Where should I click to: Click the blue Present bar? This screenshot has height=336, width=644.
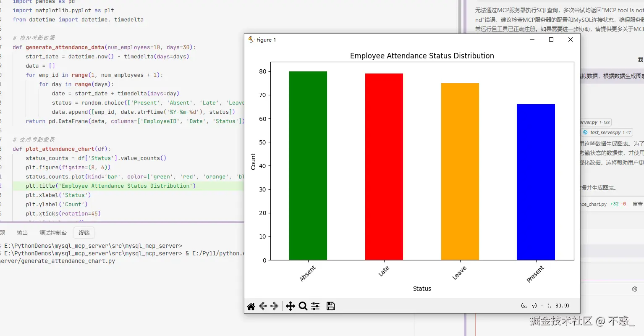(536, 182)
